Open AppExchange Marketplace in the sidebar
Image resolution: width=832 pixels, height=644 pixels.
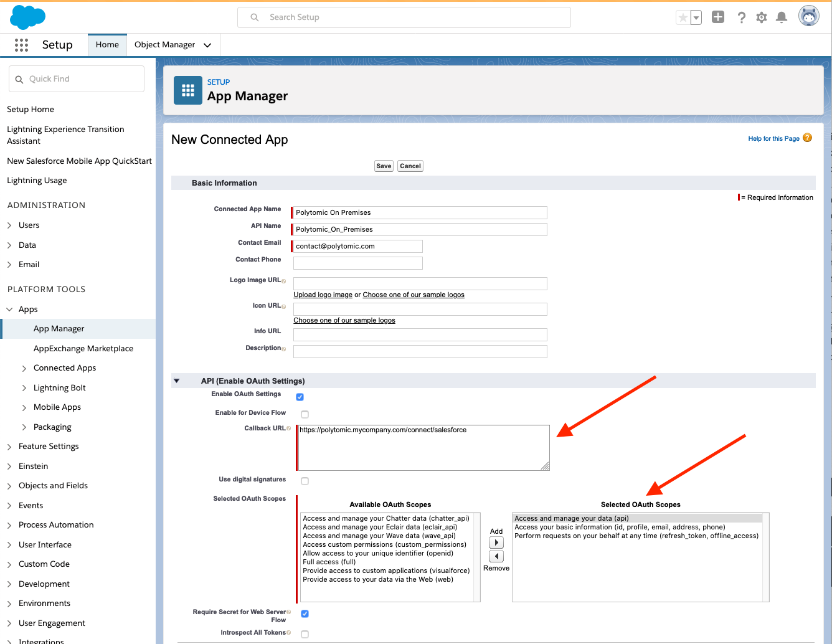(83, 349)
